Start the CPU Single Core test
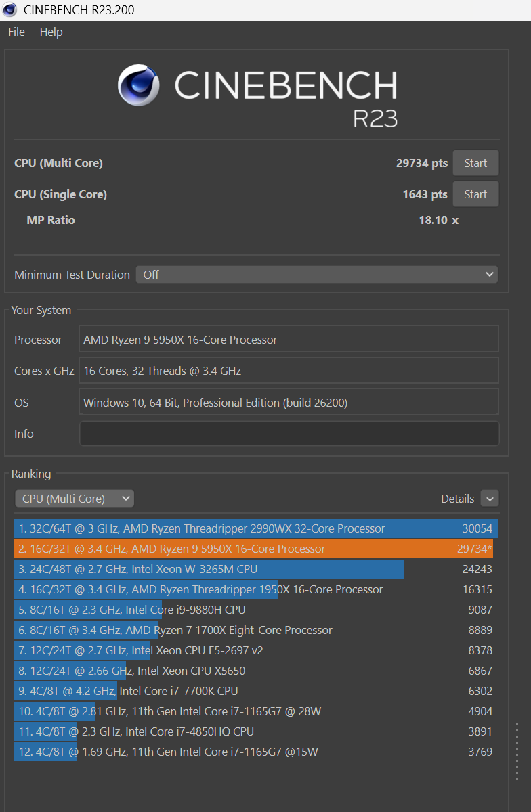Screen dimensions: 531x812 [x=475, y=194]
